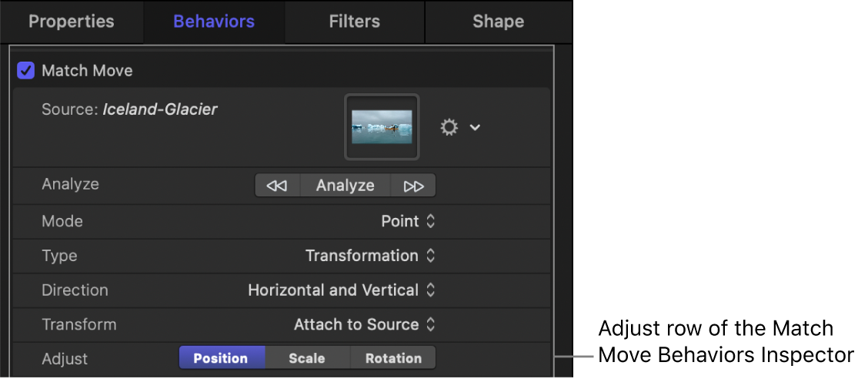868x379 pixels.
Task: Click the analyze backward arrow icon
Action: click(x=277, y=186)
